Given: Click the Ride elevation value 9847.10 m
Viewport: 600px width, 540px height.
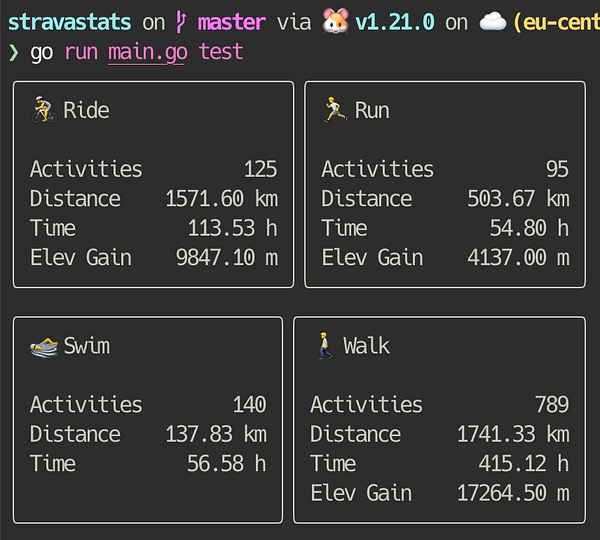Looking at the screenshot, I should (226, 258).
